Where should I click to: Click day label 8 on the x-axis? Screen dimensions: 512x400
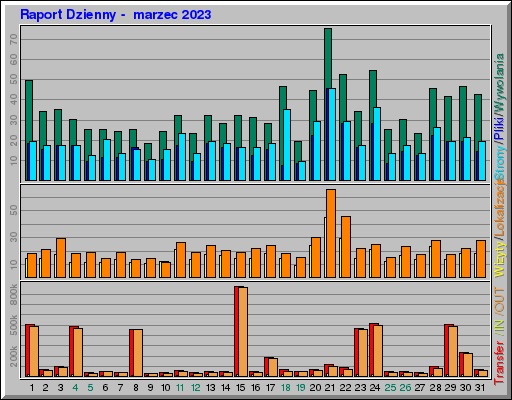coord(136,388)
